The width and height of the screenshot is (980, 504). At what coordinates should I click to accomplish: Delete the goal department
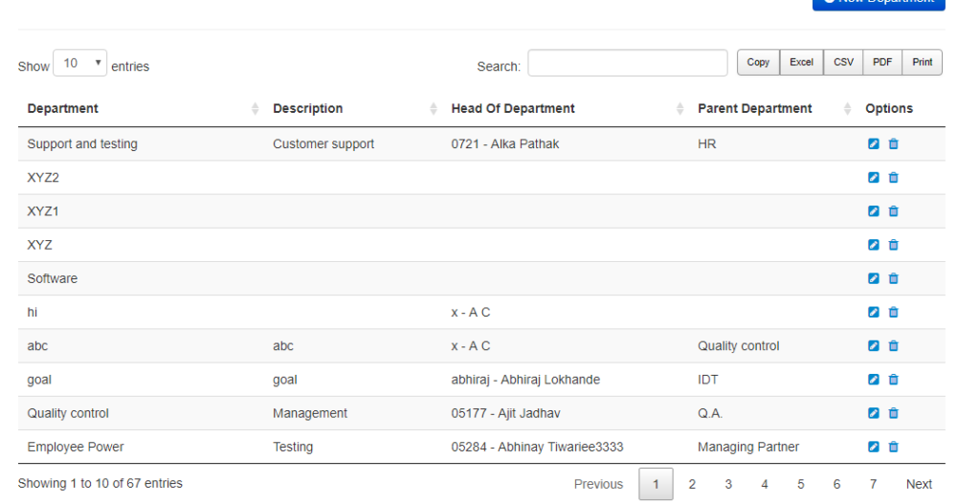tap(893, 380)
